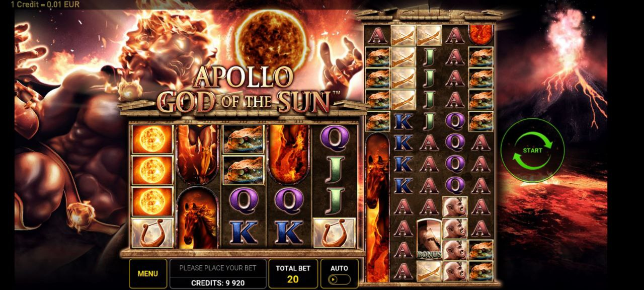Click the Apollo God of the Sun logo
This screenshot has height=290, width=644.
coord(244,90)
